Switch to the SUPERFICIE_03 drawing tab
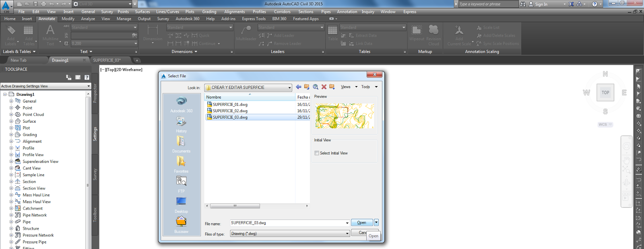 tap(107, 60)
